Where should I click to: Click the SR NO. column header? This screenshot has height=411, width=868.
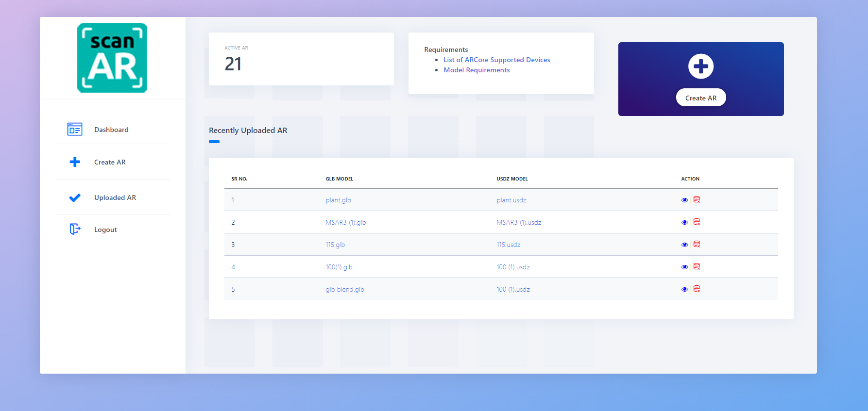click(239, 179)
